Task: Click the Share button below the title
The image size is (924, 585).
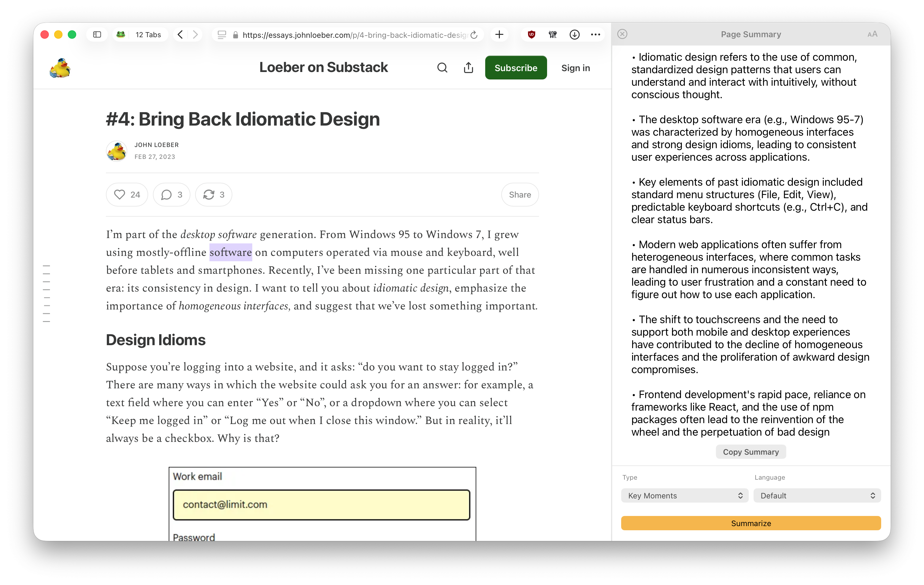Action: (520, 195)
